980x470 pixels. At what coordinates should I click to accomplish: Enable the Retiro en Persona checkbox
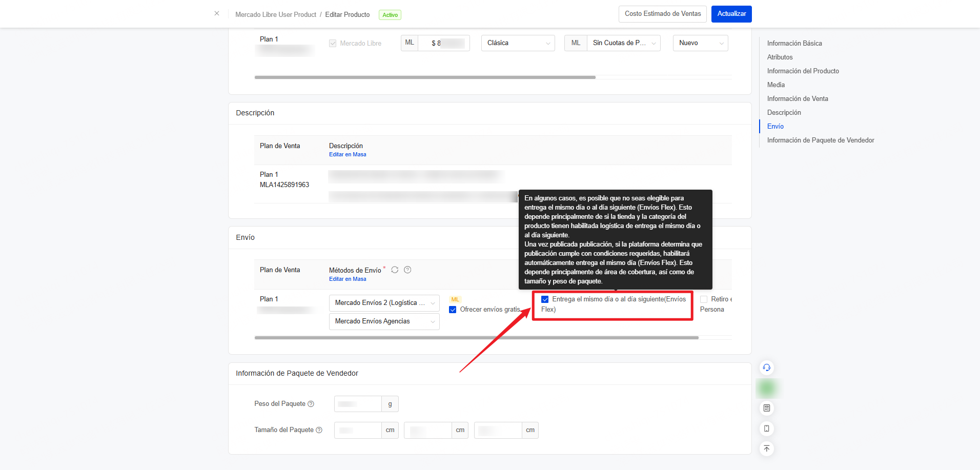click(x=704, y=299)
